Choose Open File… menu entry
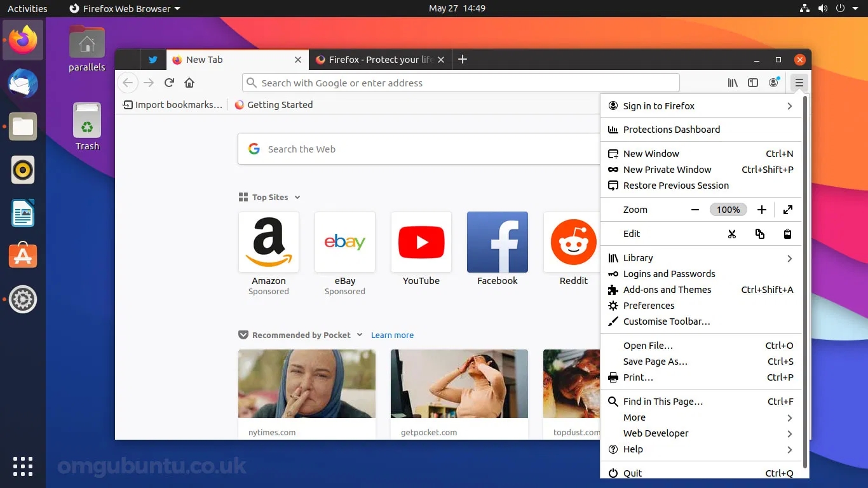 pos(701,346)
